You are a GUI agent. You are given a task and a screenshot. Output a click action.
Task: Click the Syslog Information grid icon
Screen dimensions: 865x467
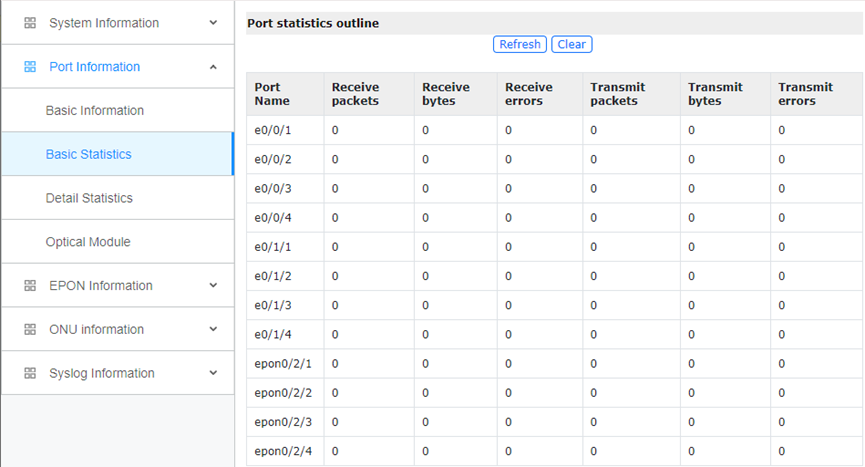click(x=30, y=373)
